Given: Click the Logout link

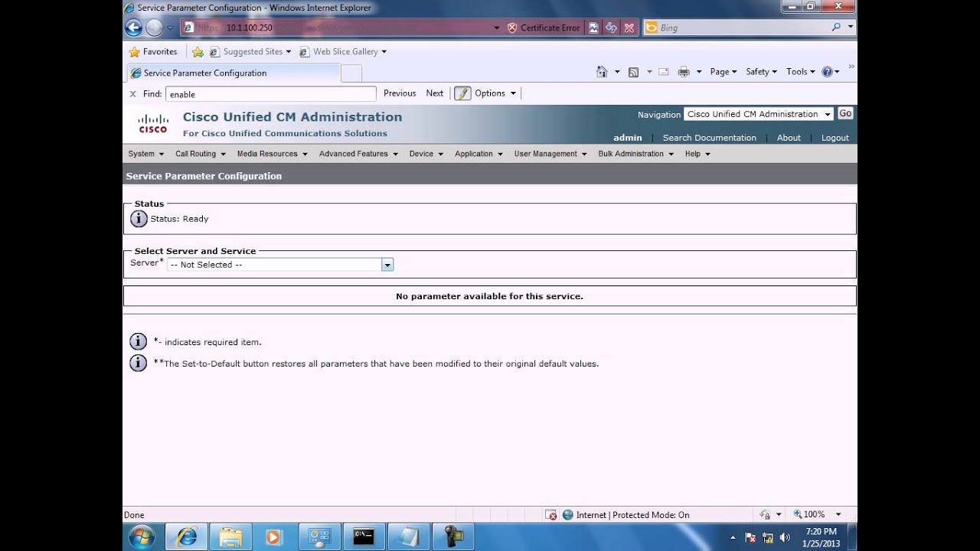Looking at the screenshot, I should coord(835,138).
